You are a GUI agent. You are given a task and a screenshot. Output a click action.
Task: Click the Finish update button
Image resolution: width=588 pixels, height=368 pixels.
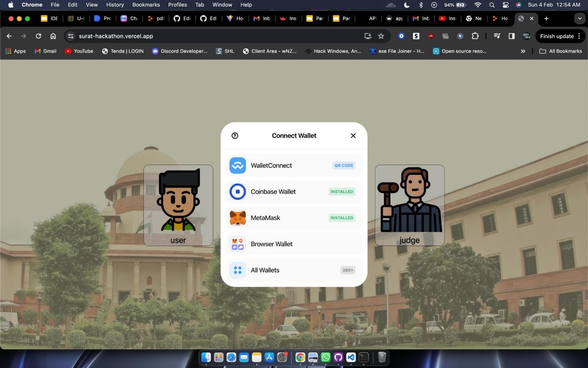click(x=560, y=36)
